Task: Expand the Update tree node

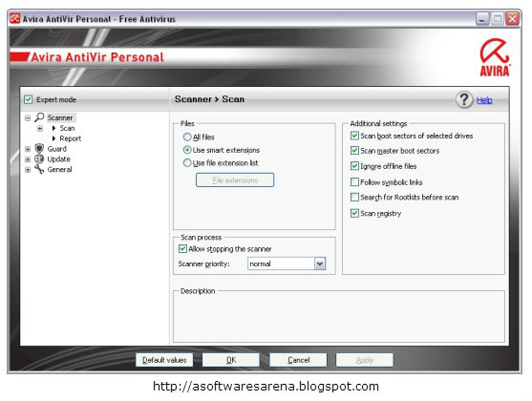Action: pos(28,159)
